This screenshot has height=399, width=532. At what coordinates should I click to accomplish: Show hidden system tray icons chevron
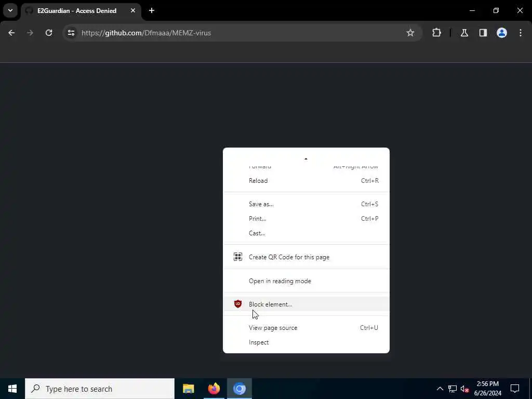pyautogui.click(x=440, y=389)
